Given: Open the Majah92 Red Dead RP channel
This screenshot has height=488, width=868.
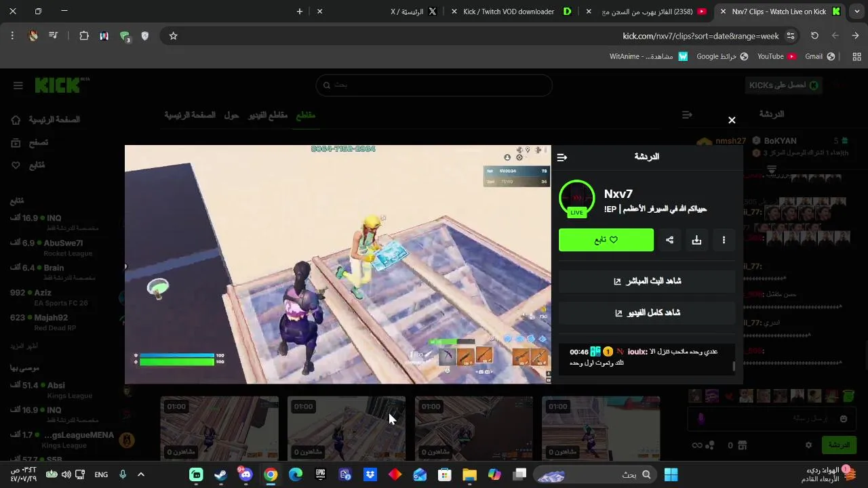Looking at the screenshot, I should coord(61,322).
